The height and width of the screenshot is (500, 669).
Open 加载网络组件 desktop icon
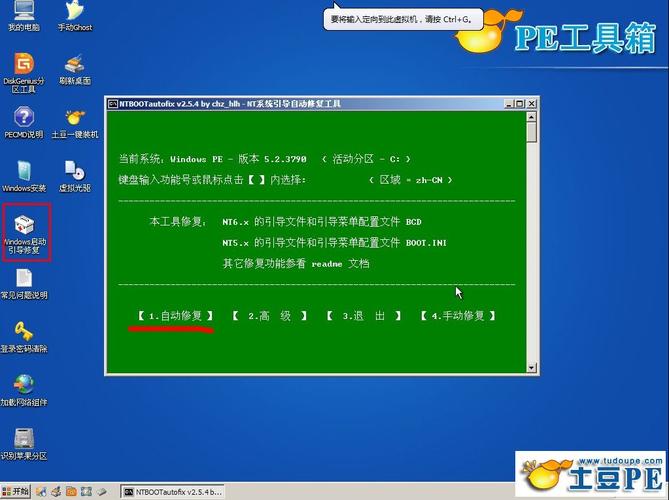pos(23,387)
